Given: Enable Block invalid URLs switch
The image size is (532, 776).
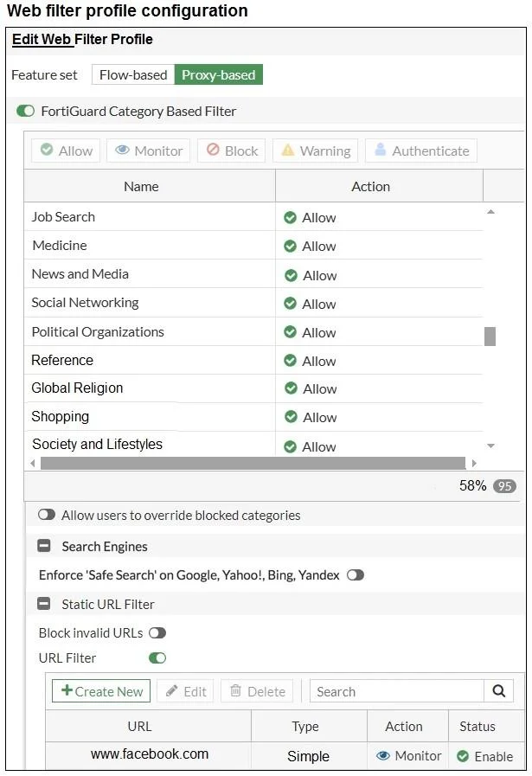Looking at the screenshot, I should pos(157,633).
